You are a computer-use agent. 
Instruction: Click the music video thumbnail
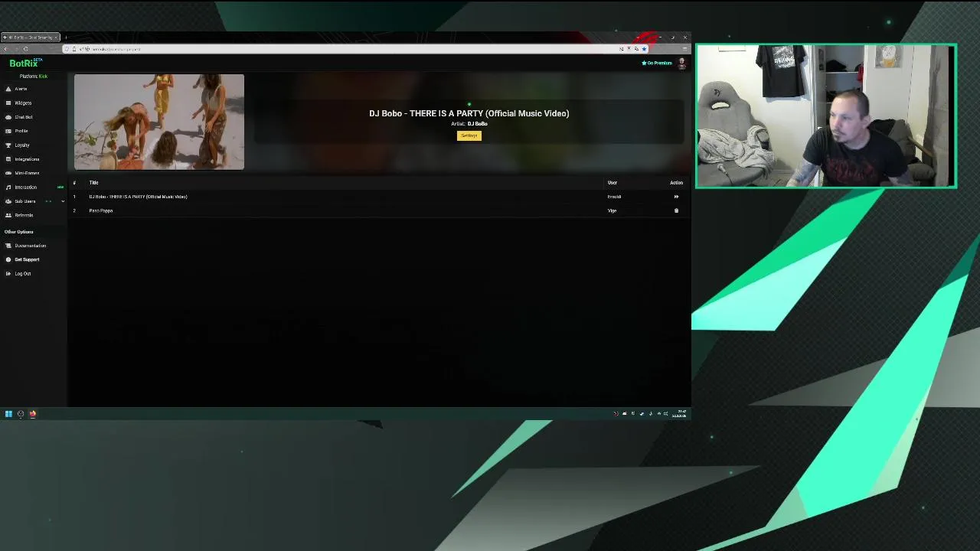[x=159, y=122]
